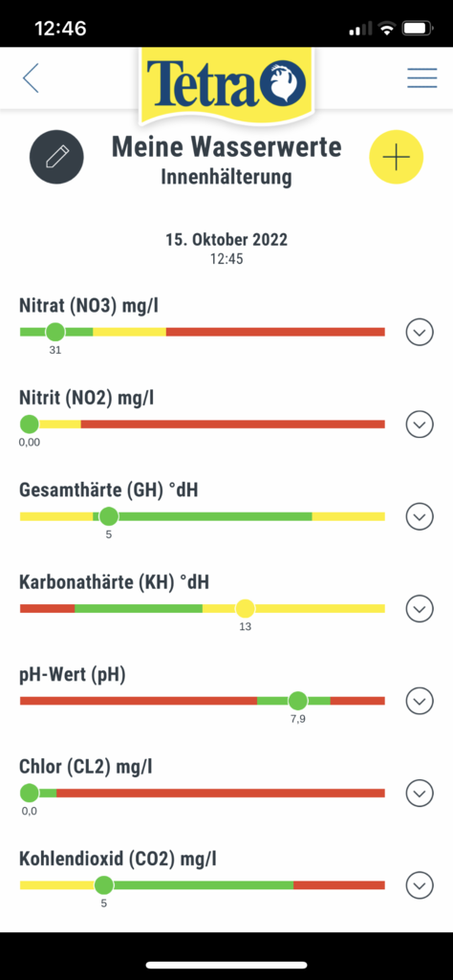Viewport: 453px width, 980px height.
Task: Tap the Wi-Fi status icon
Action: pos(387,28)
